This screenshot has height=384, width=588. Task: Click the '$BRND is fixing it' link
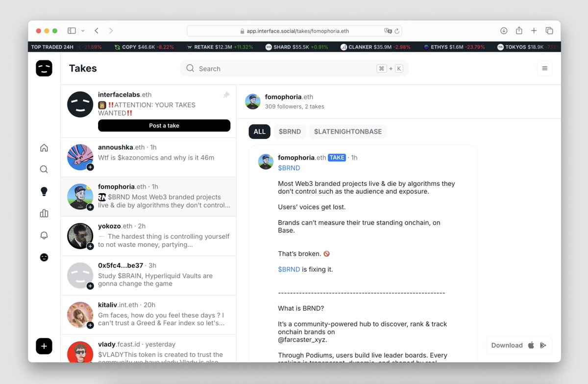click(289, 269)
